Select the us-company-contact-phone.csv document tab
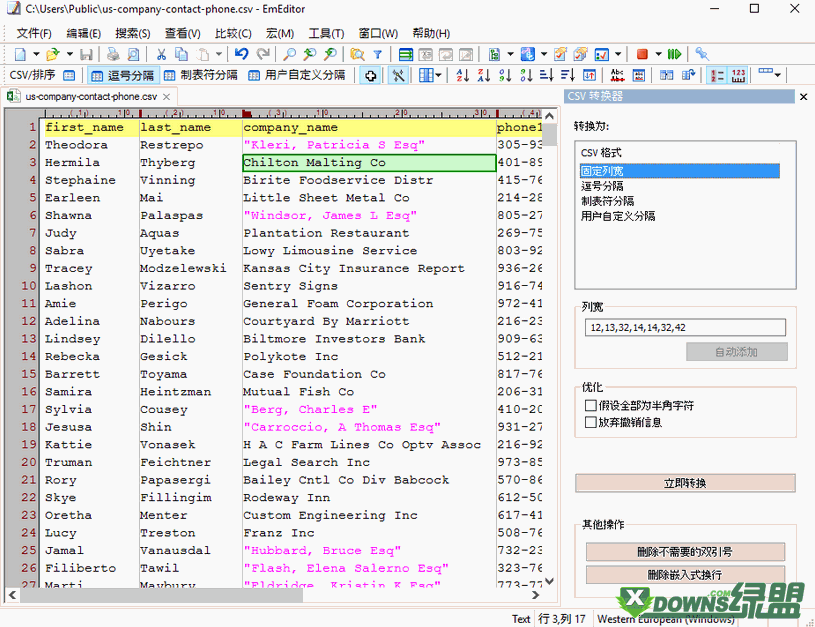This screenshot has width=815, height=627. 90,97
